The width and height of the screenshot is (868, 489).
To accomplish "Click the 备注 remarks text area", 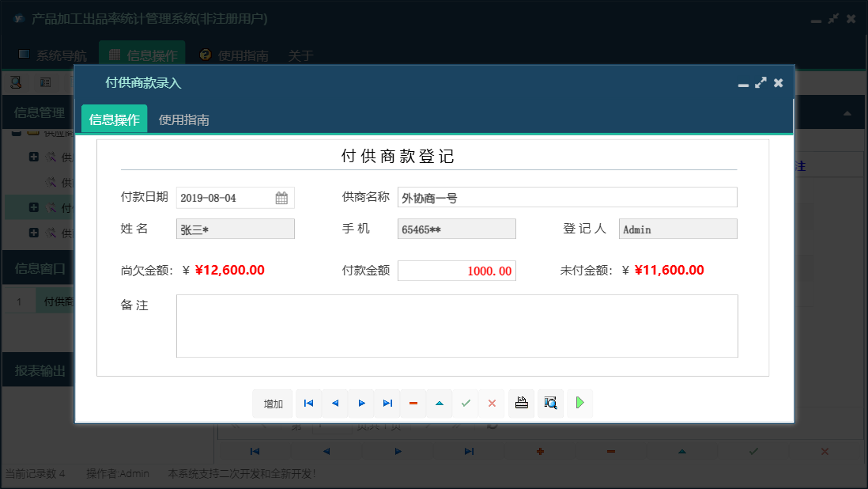I will (457, 325).
